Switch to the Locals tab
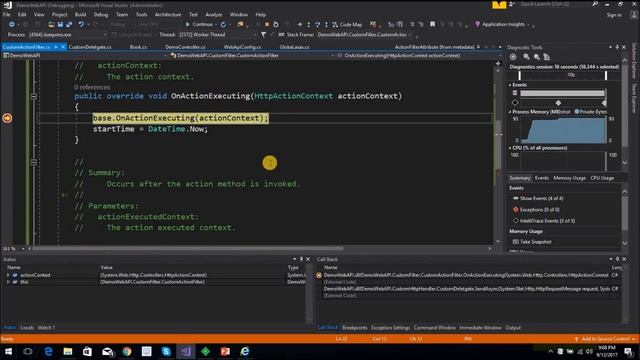 click(x=27, y=327)
